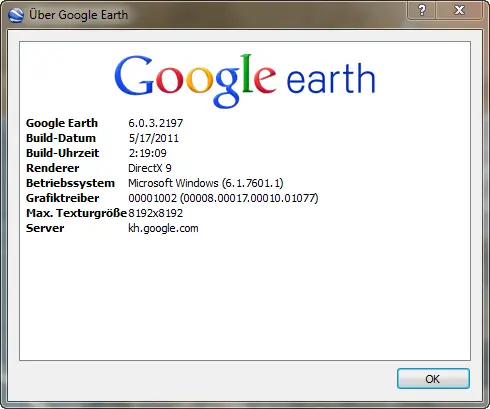Click the Google Earth globe icon in title bar

16,15
